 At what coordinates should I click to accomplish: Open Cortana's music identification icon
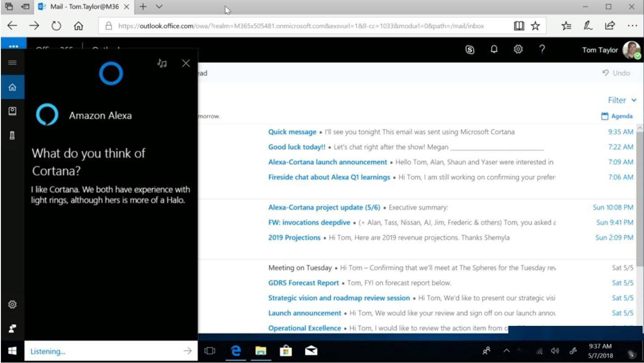pos(162,63)
